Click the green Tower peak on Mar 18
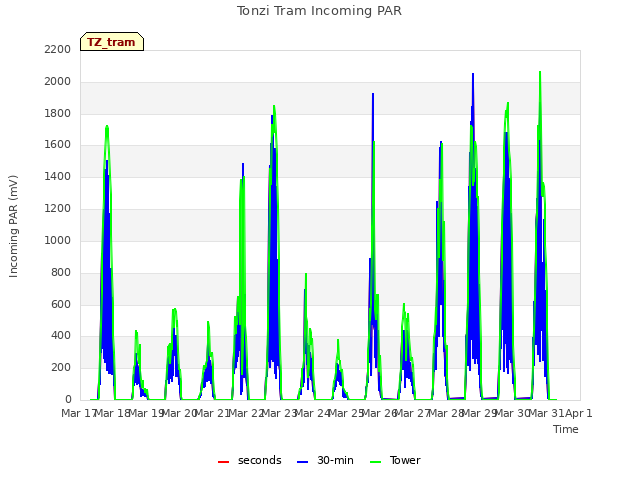 [107, 127]
